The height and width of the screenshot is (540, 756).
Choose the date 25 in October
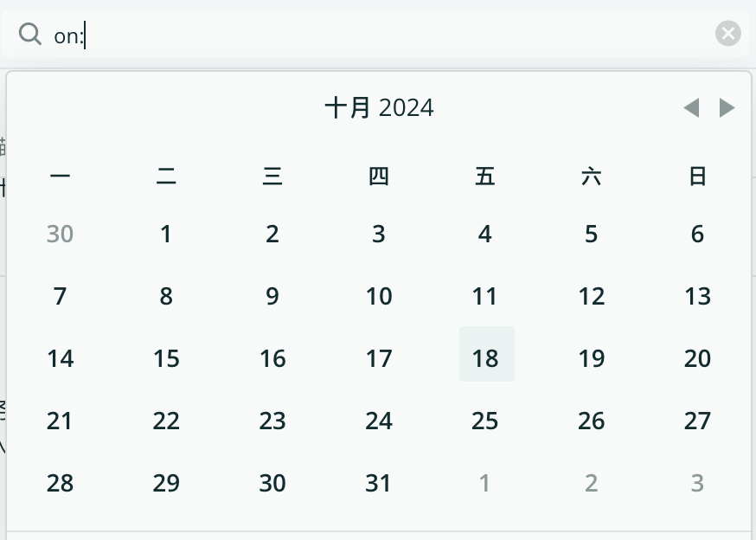pyautogui.click(x=484, y=421)
